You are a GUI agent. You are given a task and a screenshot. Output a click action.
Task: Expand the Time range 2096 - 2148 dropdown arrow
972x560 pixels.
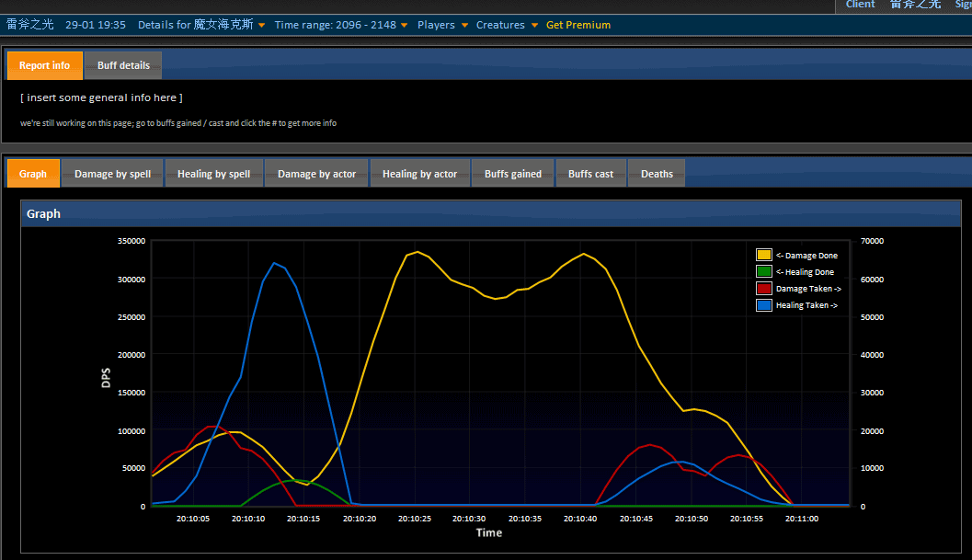(405, 26)
